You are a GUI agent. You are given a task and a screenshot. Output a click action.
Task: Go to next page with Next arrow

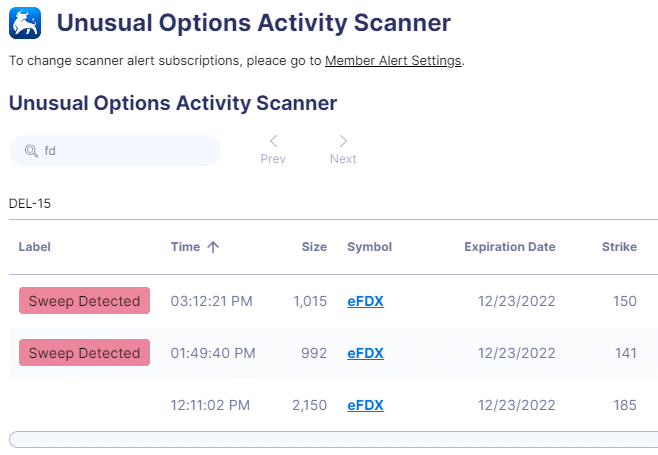tap(343, 150)
